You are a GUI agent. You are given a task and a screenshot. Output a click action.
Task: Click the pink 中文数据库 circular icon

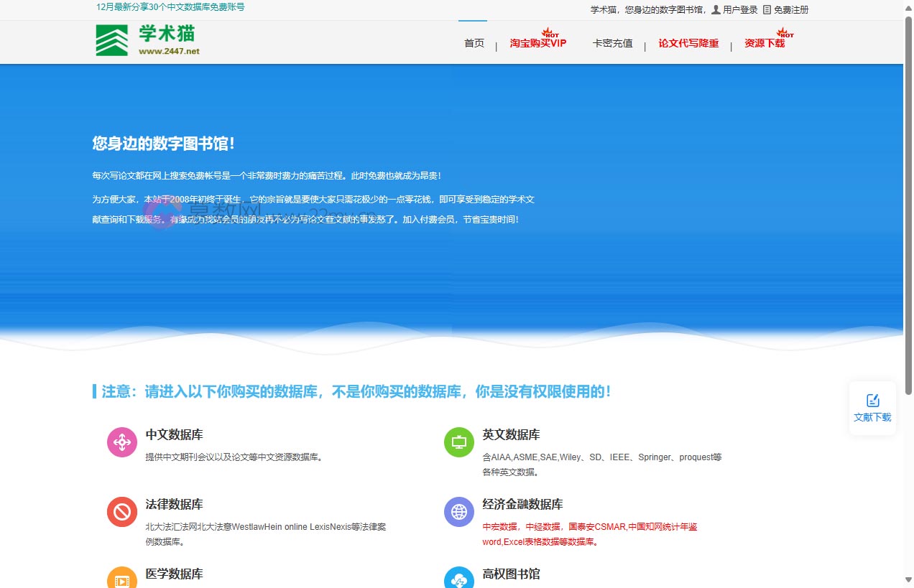pos(121,442)
